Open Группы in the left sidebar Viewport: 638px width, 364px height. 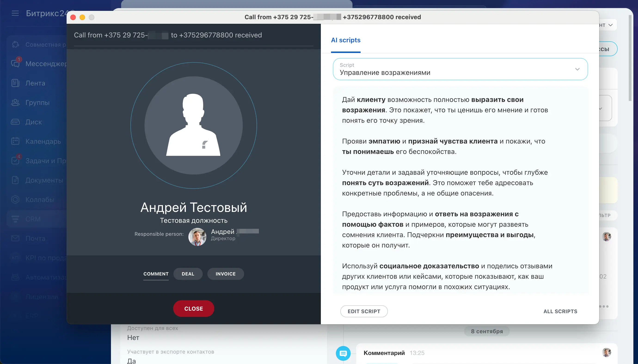[37, 103]
